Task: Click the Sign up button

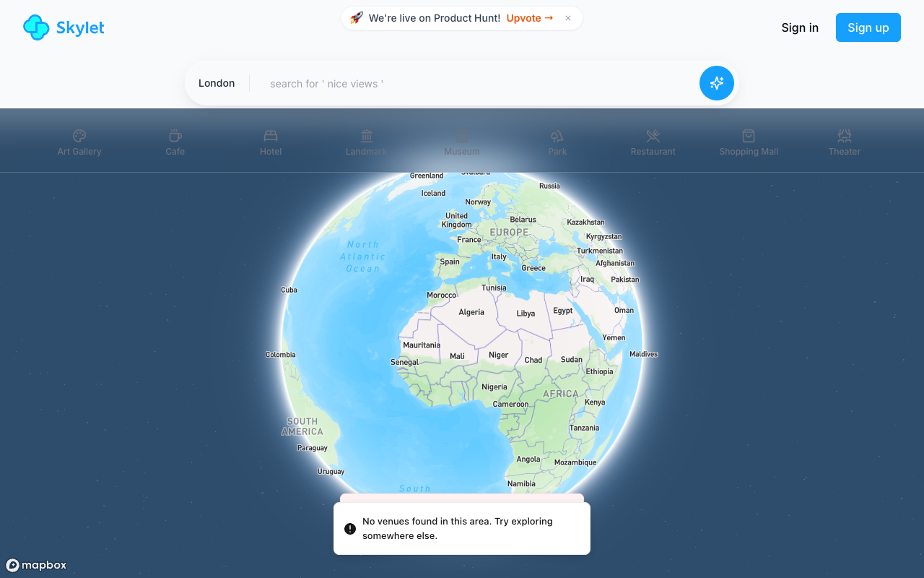Action: point(868,27)
